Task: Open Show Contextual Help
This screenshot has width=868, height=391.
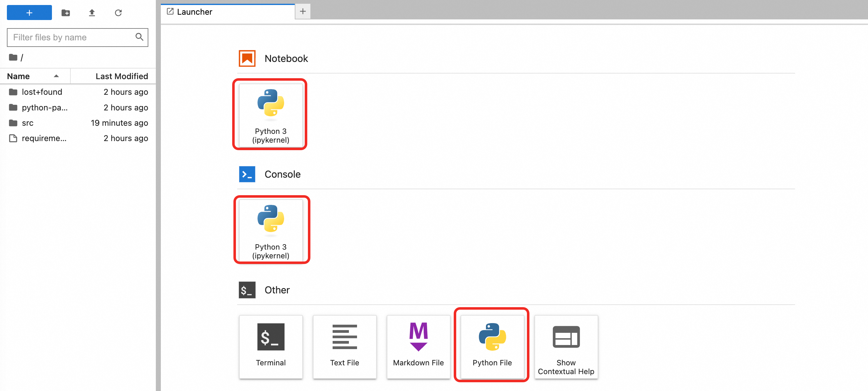Action: (565, 346)
